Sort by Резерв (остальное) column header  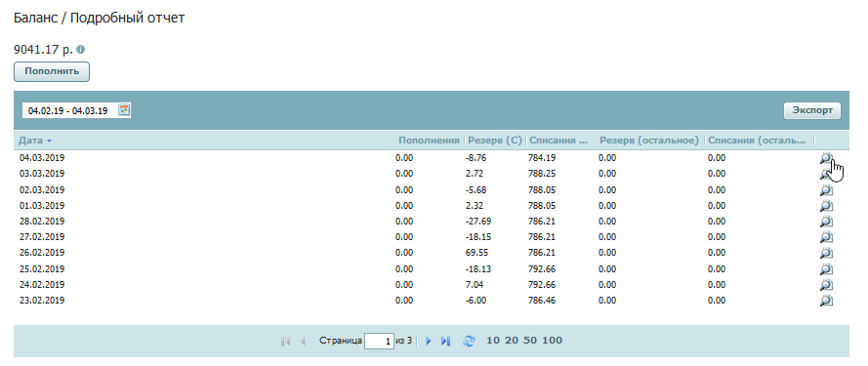pos(649,141)
